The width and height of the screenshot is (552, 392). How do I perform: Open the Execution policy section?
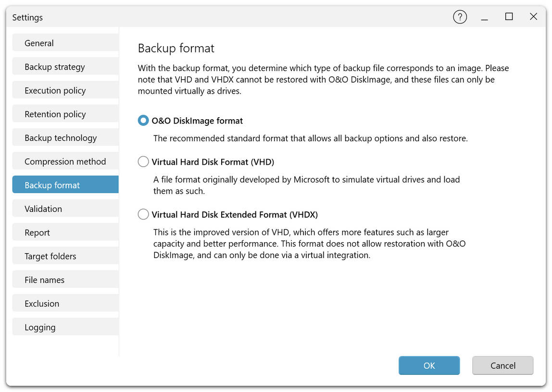pos(65,90)
